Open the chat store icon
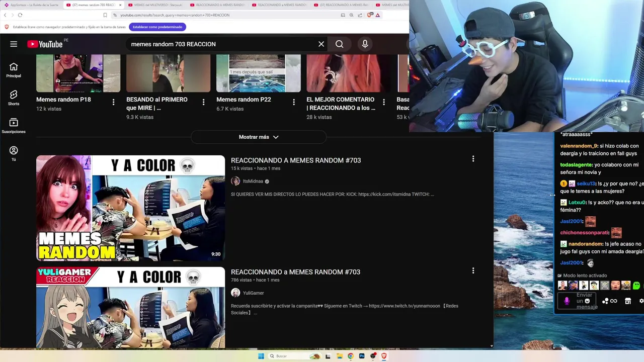This screenshot has height=362, width=644. click(x=628, y=301)
